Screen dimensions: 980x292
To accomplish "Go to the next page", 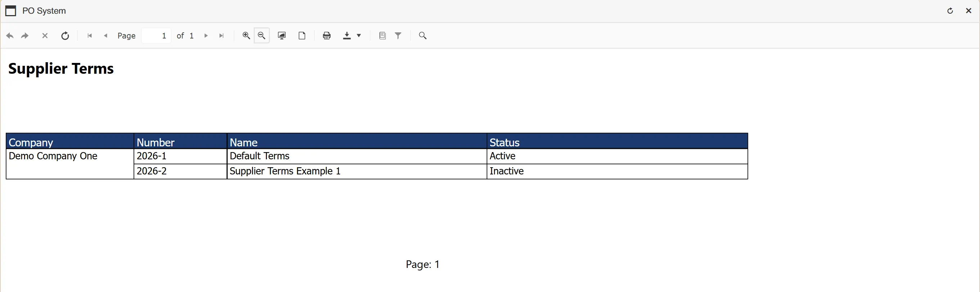I will [x=206, y=36].
